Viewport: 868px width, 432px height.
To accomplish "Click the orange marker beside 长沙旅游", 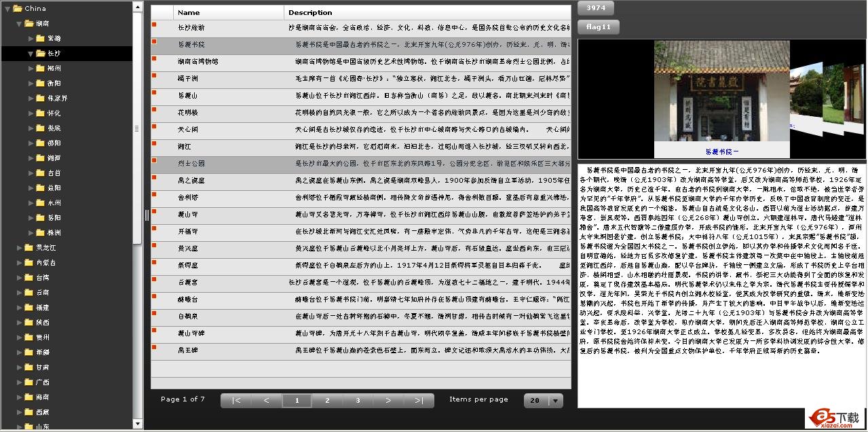I will click(154, 24).
